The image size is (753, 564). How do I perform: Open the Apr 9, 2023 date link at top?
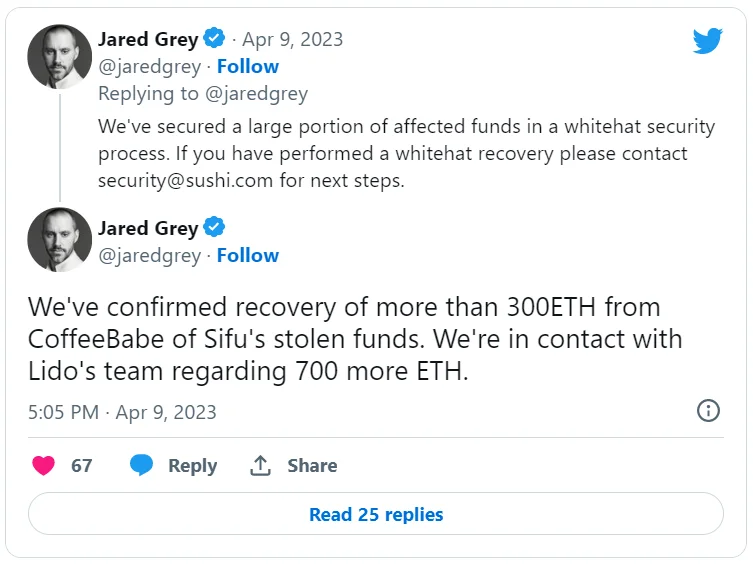[294, 39]
